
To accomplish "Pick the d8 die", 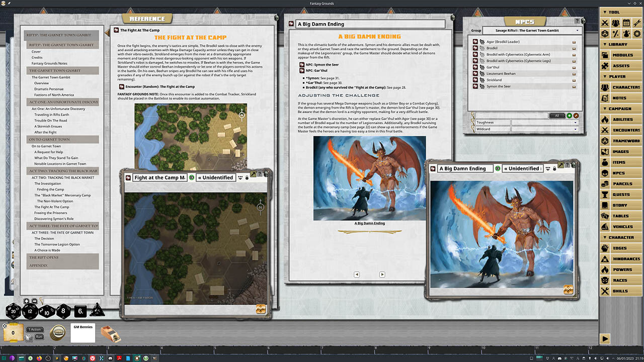I will [63, 312].
